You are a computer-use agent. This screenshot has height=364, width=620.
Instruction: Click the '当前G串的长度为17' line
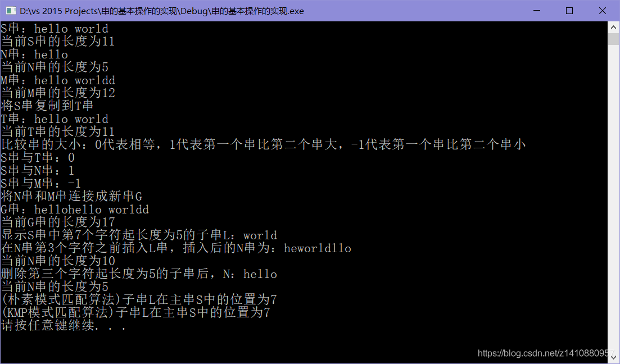(x=58, y=222)
